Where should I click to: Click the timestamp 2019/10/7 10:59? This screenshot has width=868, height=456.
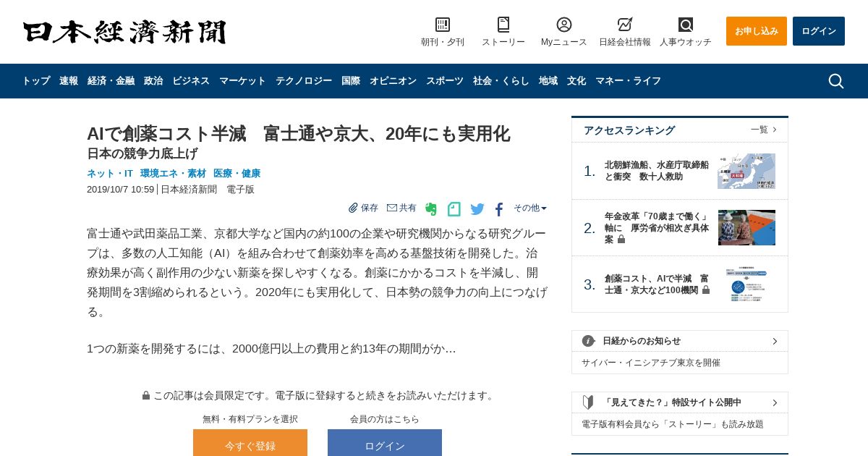coord(121,190)
